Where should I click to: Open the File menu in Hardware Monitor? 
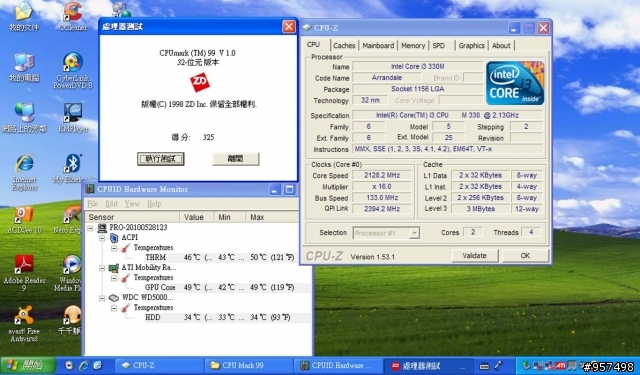tap(93, 204)
